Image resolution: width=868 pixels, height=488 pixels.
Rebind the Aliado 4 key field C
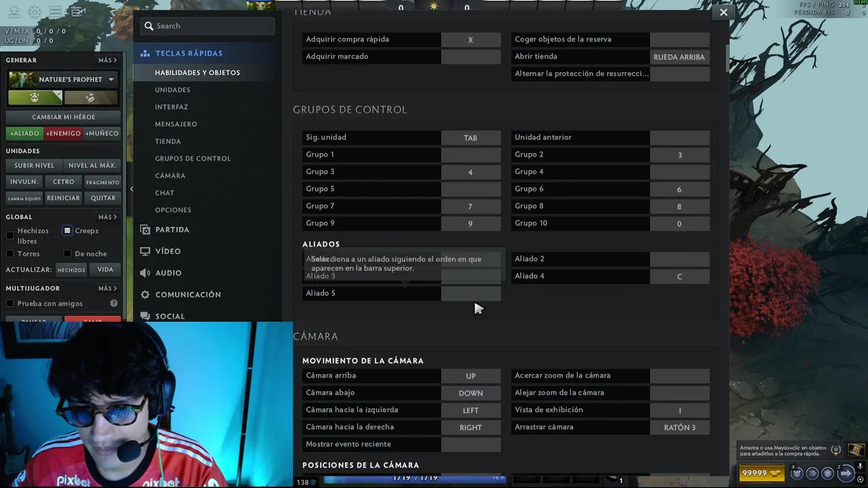tap(679, 277)
